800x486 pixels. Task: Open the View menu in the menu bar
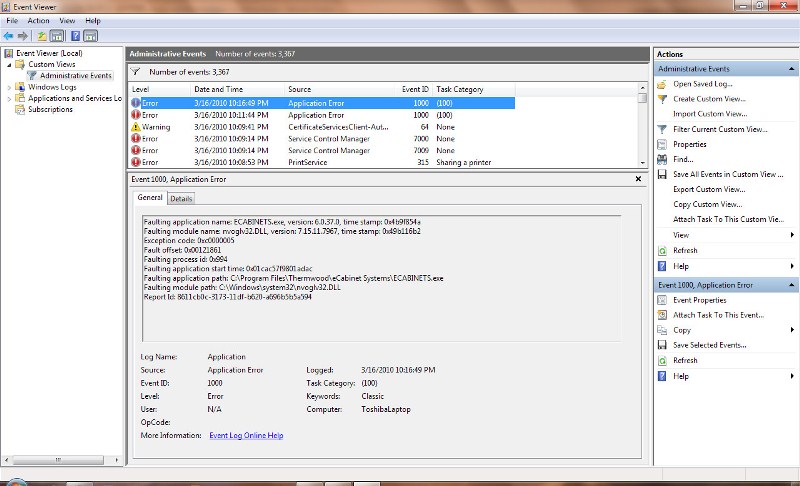point(67,21)
